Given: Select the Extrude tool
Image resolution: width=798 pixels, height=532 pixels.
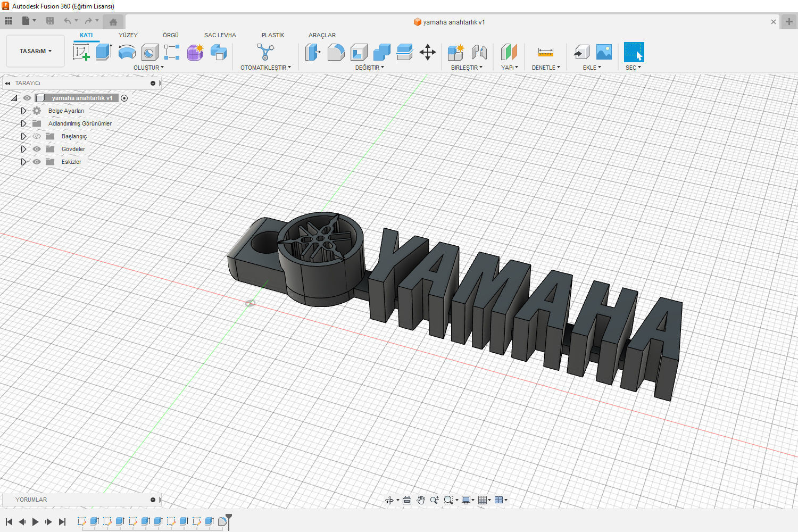Looking at the screenshot, I should tap(104, 52).
